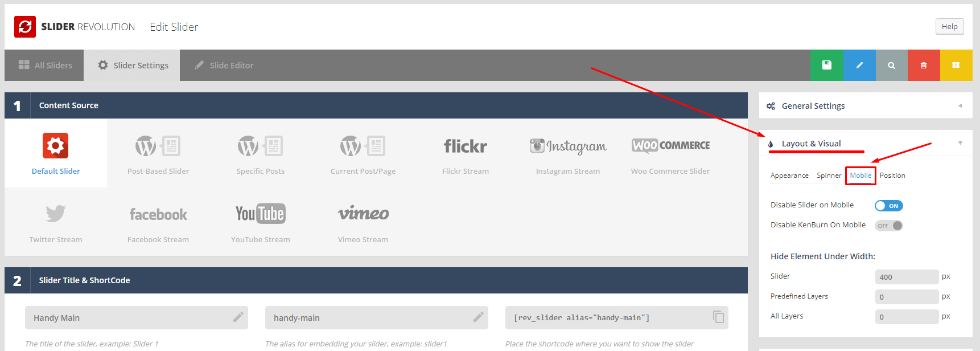Click the YouTube Stream label
Image resolution: width=980 pixels, height=351 pixels.
[x=261, y=239]
